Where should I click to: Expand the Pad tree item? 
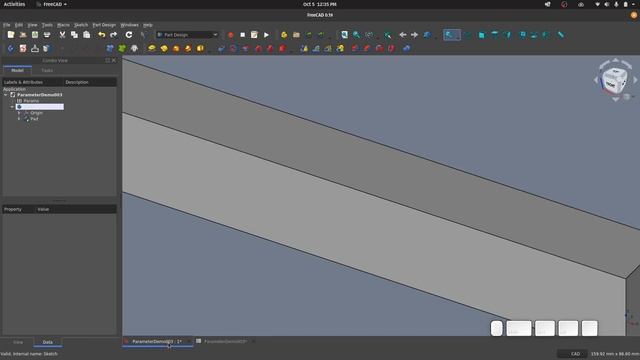click(x=19, y=119)
